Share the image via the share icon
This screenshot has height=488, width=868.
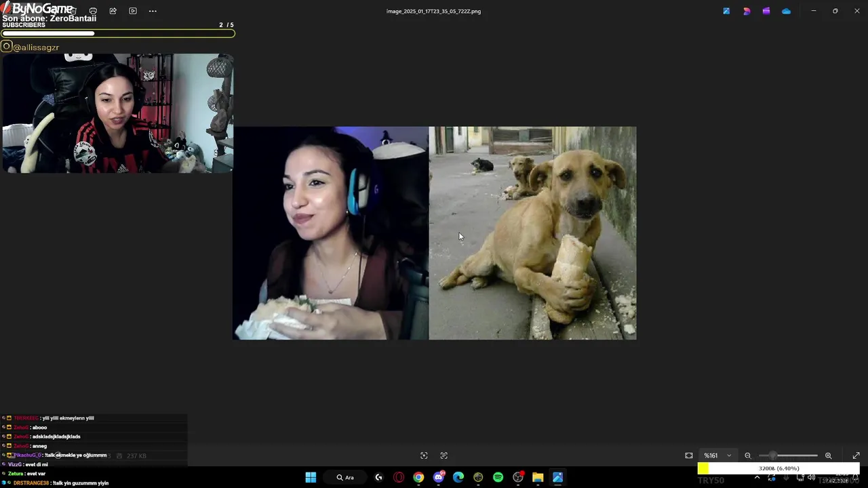(113, 11)
